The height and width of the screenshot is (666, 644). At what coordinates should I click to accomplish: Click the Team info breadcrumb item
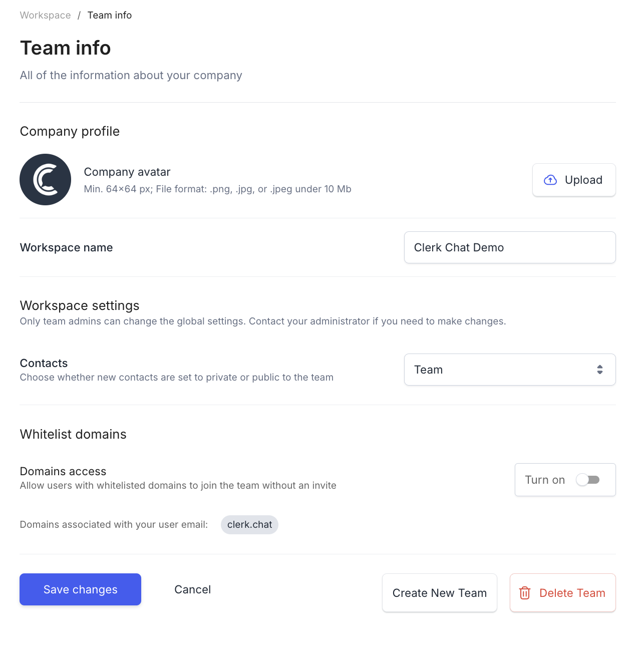tap(110, 15)
